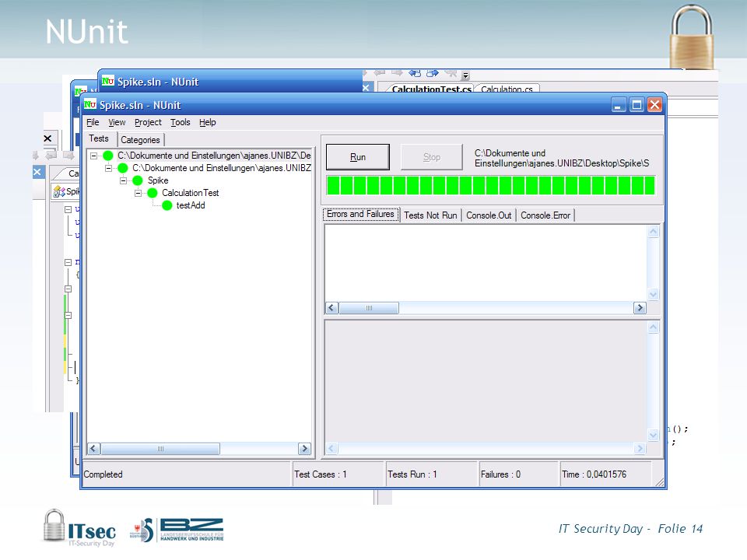Collapse the second-level assembly path node
The image size is (747, 560).
[x=109, y=168]
